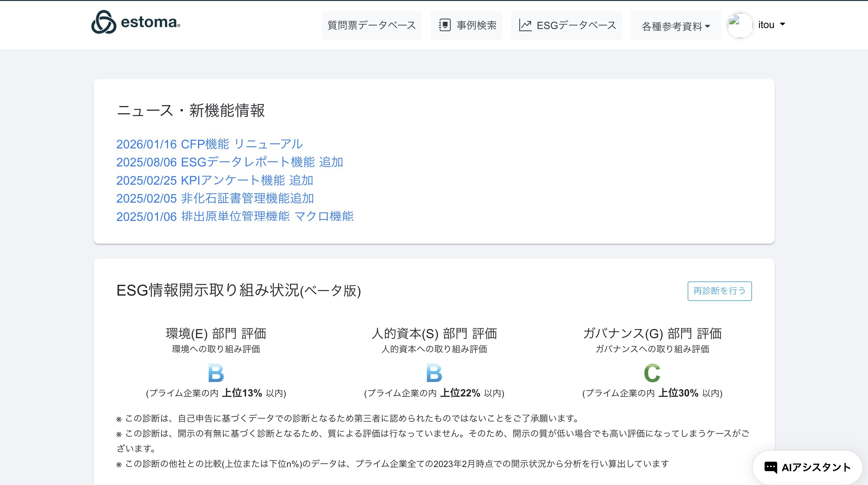The height and width of the screenshot is (485, 868).
Task: Click the ESGデータベース chart icon
Action: pos(525,25)
